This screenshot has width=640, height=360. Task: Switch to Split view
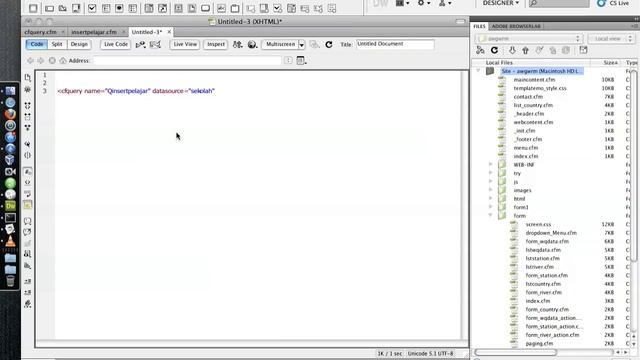click(x=57, y=44)
